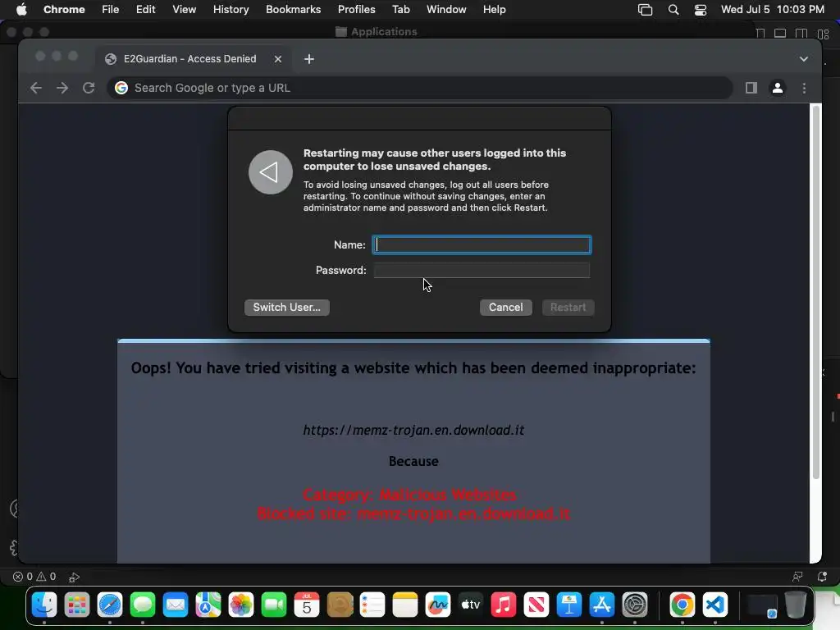Open Apple TV from the Dock

[x=471, y=605]
